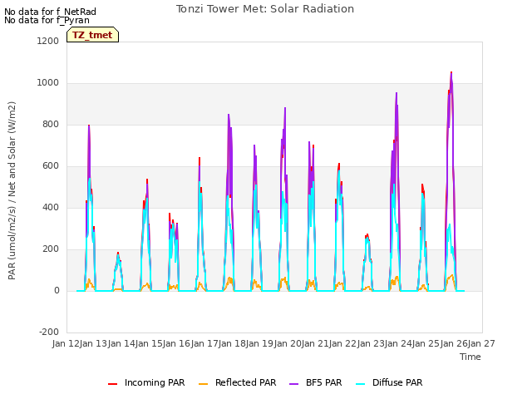Click the 'No data for f_NetRad' message

[x=50, y=12]
